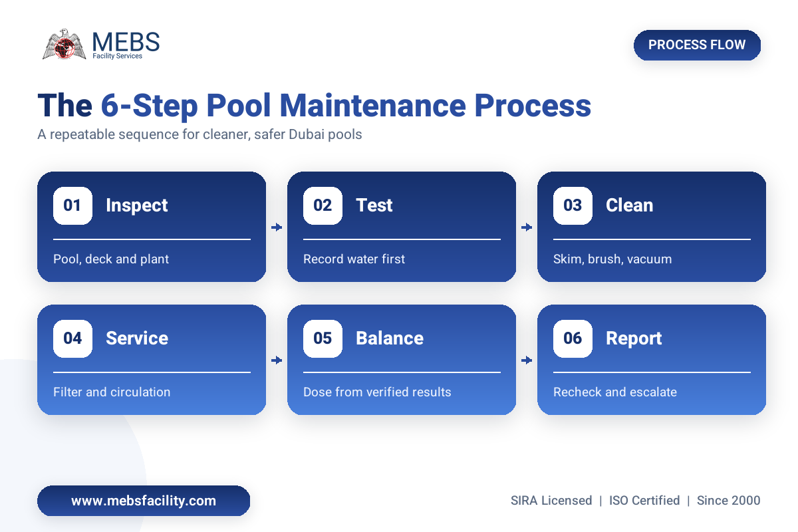Select the 03 number badge
Viewport: 798px width, 532px height.
[x=573, y=205]
